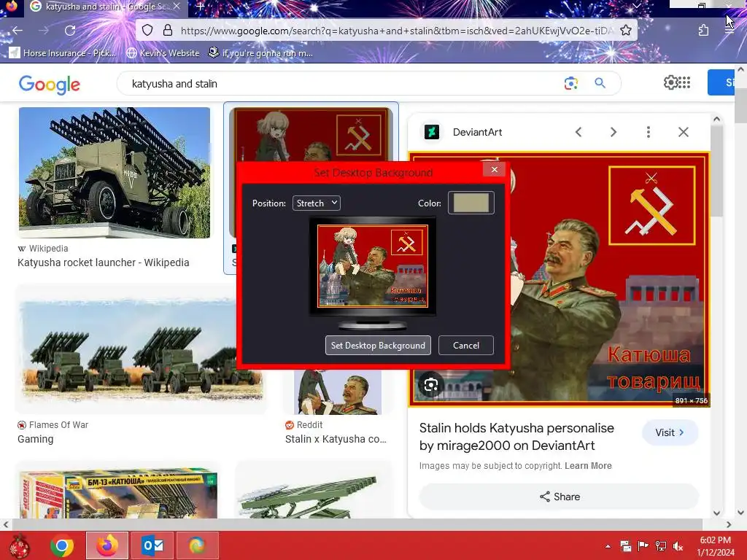Image resolution: width=747 pixels, height=560 pixels.
Task: Click the taskbar clock 6:02 PM
Action: 715,540
